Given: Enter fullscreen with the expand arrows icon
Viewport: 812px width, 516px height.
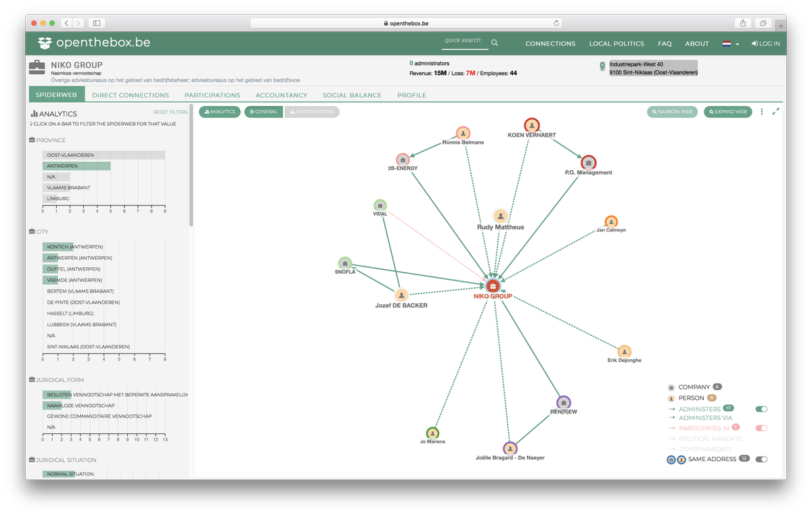Looking at the screenshot, I should 776,112.
